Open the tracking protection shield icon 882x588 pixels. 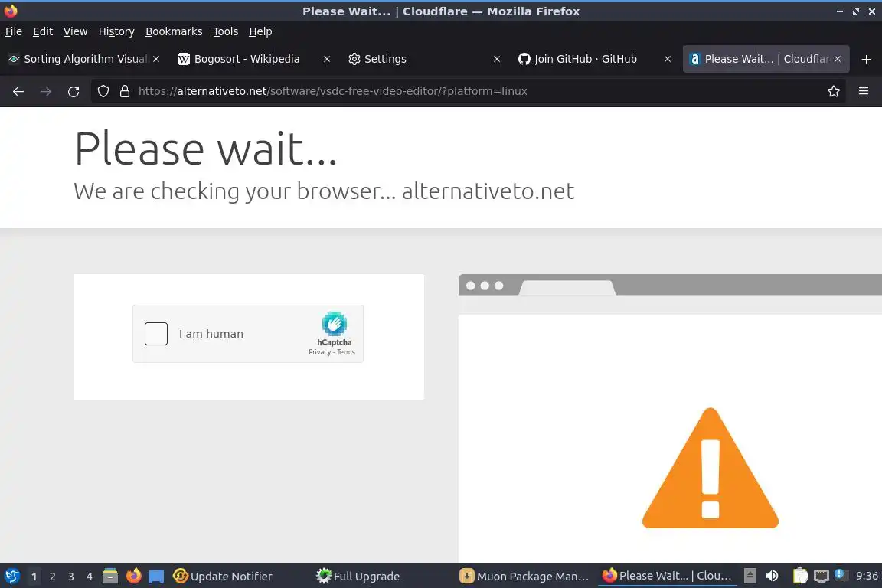point(103,91)
